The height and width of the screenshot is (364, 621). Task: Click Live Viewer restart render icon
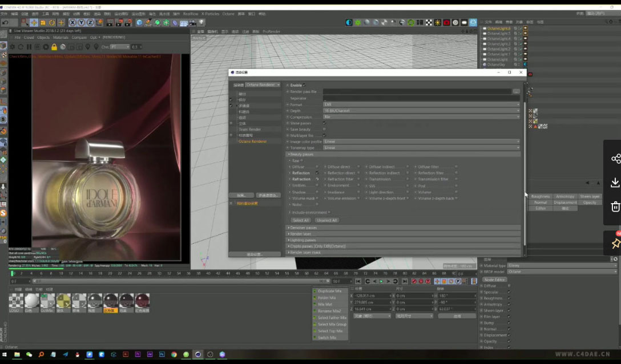tap(21, 47)
